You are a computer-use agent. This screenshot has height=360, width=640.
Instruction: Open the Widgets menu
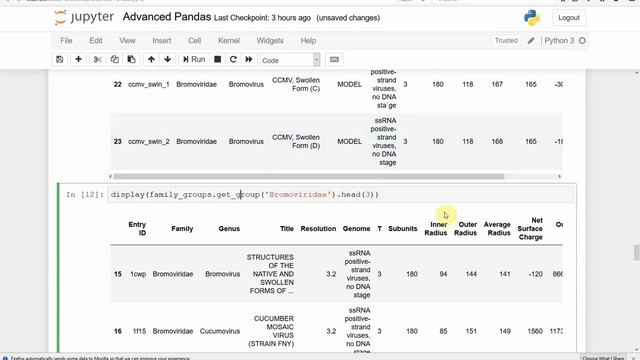[270, 40]
